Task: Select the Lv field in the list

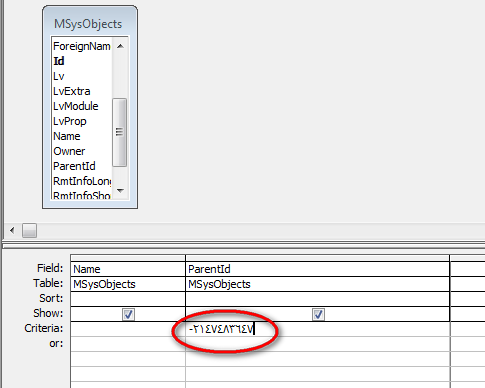Action: tap(58, 76)
